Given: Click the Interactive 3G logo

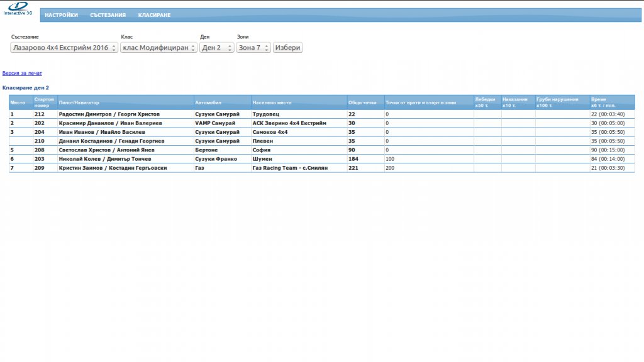Looking at the screenshot, I should (18, 8).
